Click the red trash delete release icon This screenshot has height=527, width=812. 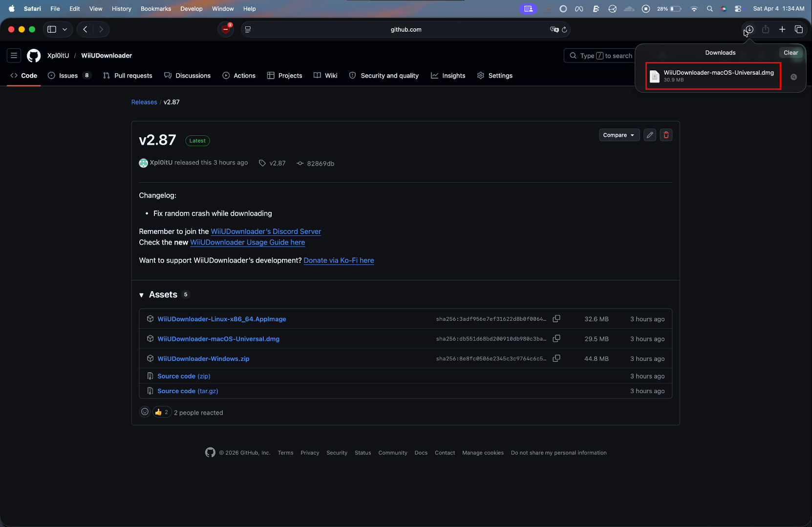(x=666, y=135)
